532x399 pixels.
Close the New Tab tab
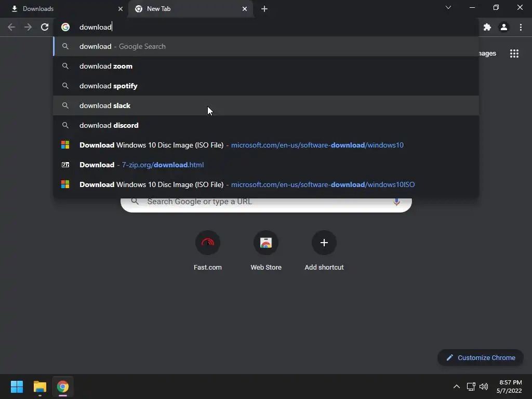pyautogui.click(x=245, y=9)
